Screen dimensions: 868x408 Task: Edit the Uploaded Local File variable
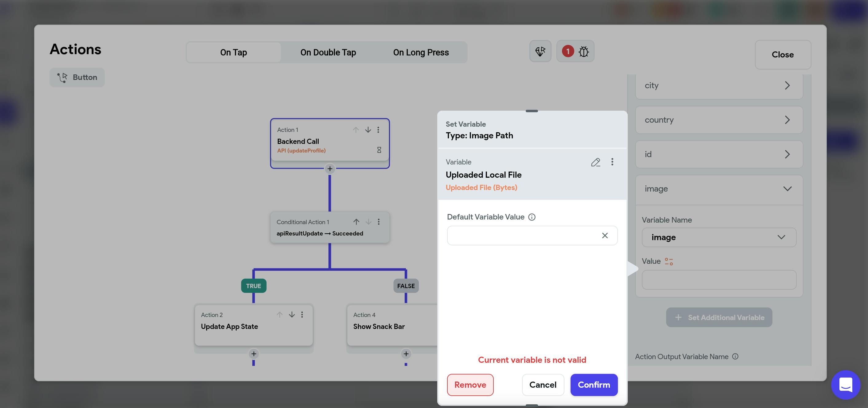[596, 162]
